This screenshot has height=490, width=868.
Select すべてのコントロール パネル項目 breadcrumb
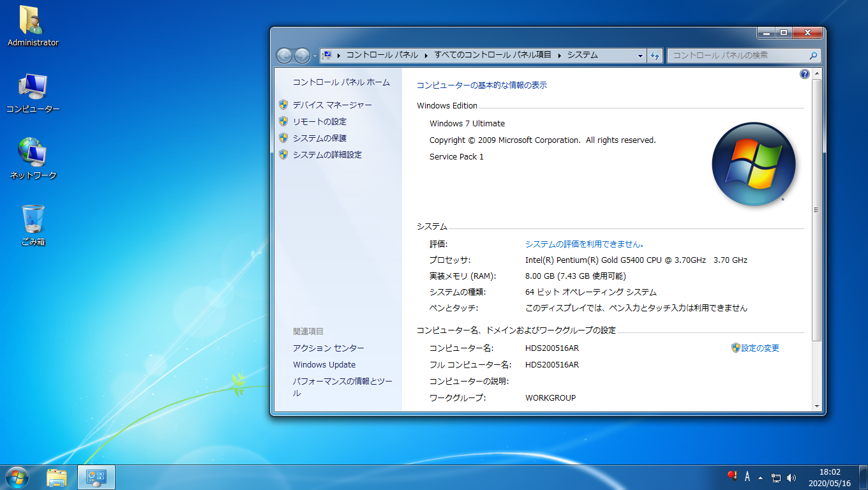[493, 55]
